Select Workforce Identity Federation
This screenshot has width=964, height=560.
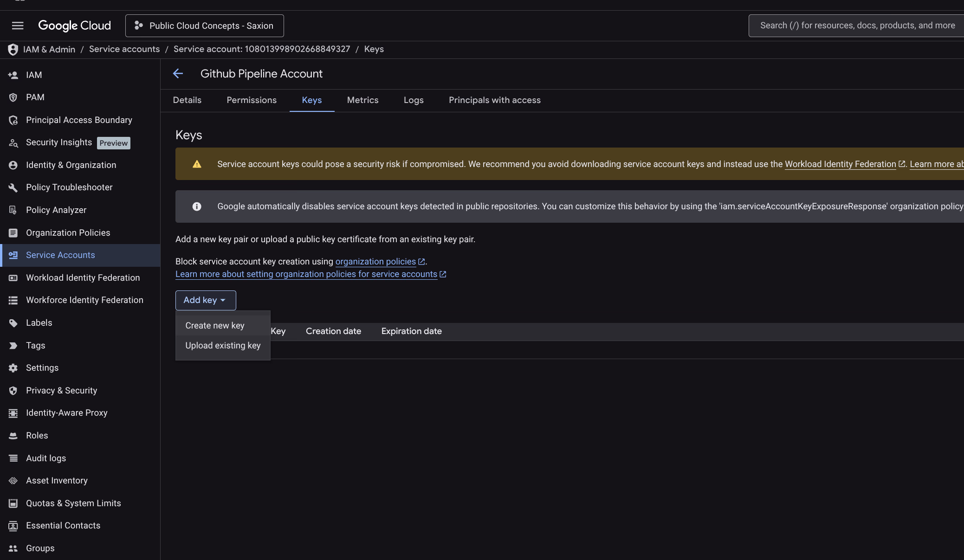84,300
